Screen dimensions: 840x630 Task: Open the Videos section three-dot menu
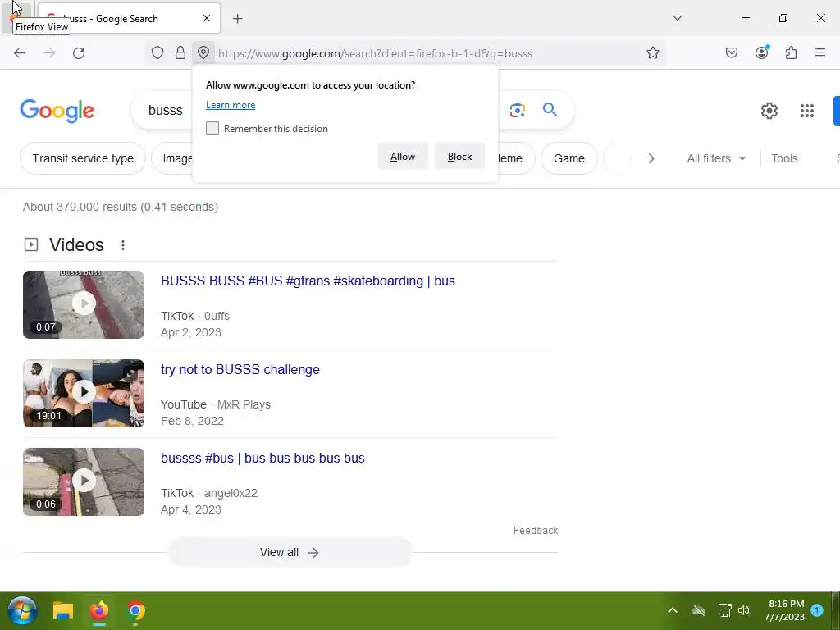[123, 244]
